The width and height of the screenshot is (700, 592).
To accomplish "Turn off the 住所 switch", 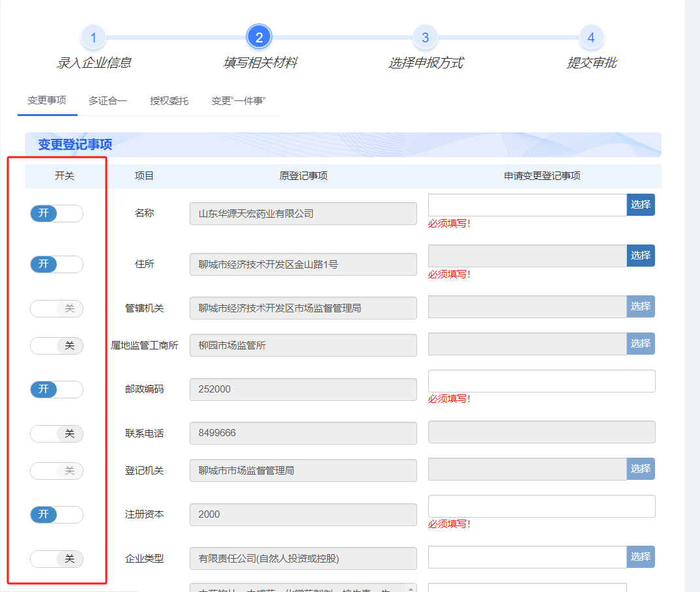I will [x=56, y=264].
